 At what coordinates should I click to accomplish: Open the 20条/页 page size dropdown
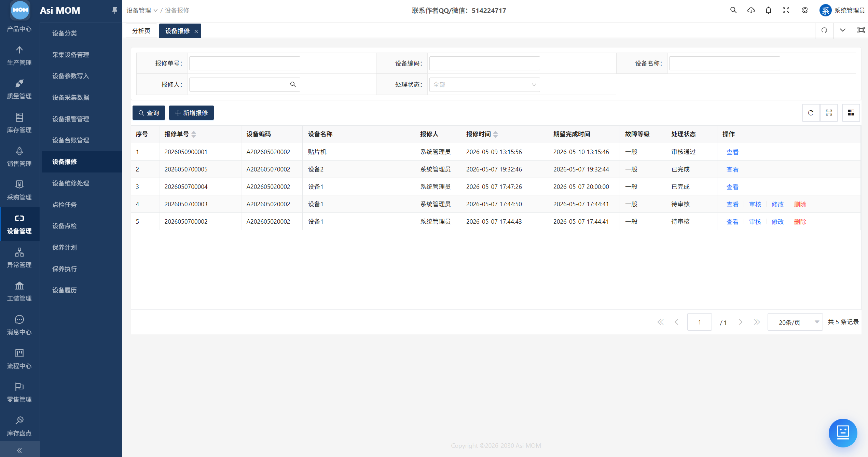coord(795,322)
